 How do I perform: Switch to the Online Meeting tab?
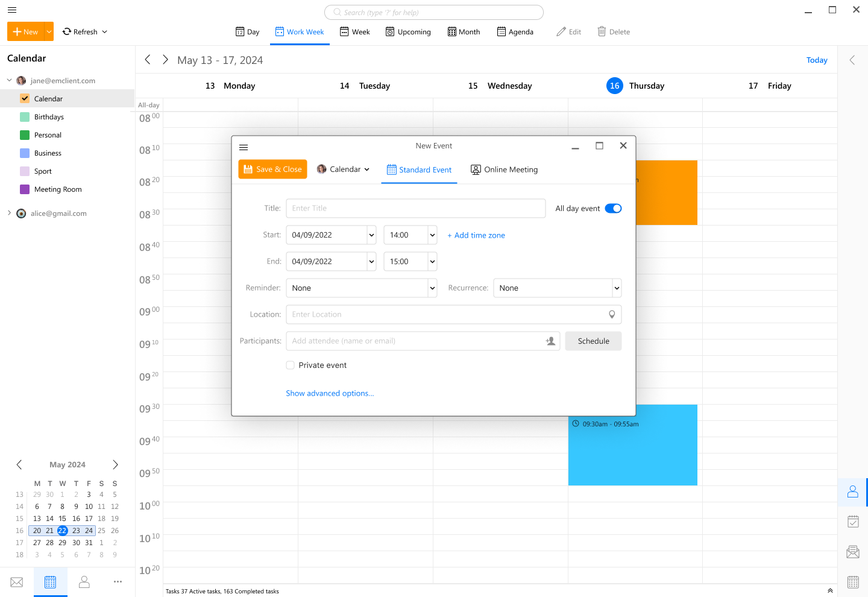pyautogui.click(x=504, y=170)
